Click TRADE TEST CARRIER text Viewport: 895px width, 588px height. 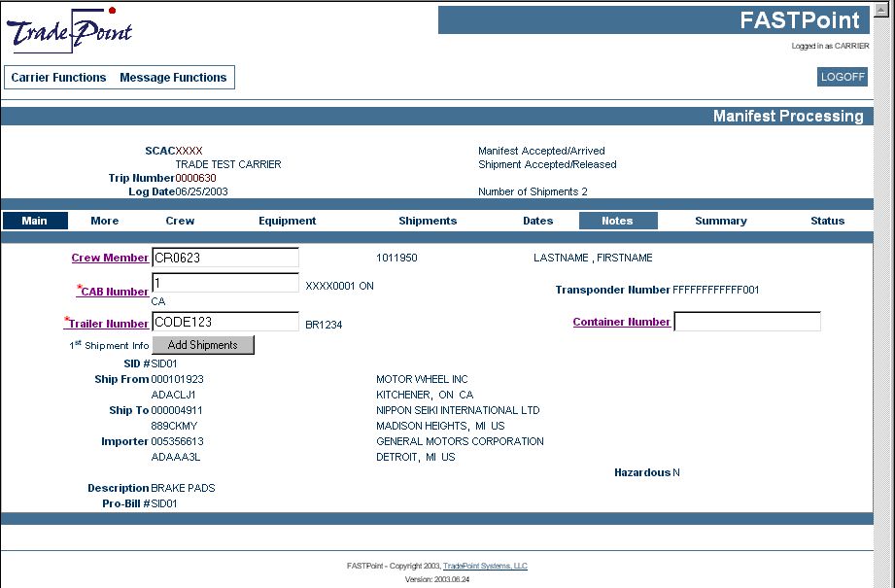(x=228, y=164)
